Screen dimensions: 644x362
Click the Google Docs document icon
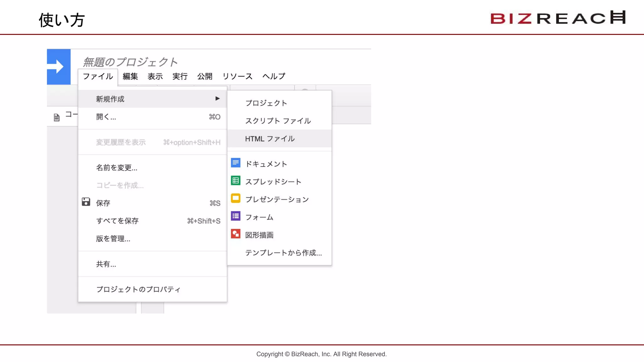[236, 163]
